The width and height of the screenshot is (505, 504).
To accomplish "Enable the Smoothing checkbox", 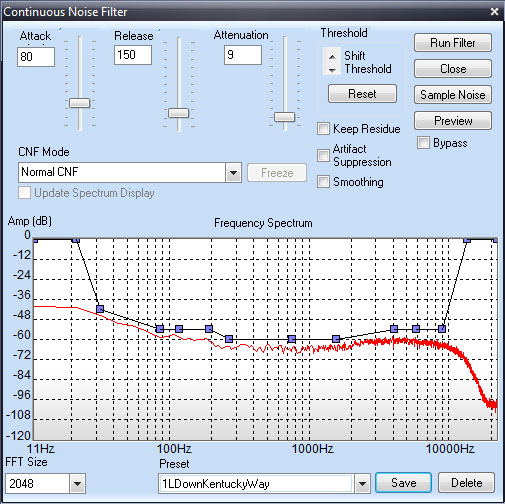I will pos(323,182).
